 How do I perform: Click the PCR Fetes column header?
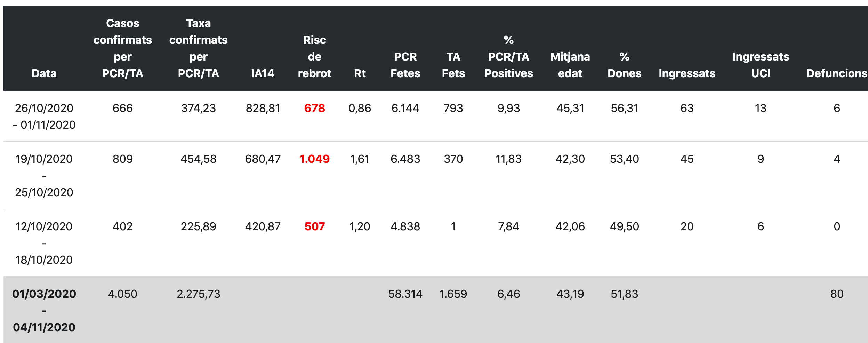[x=405, y=65]
